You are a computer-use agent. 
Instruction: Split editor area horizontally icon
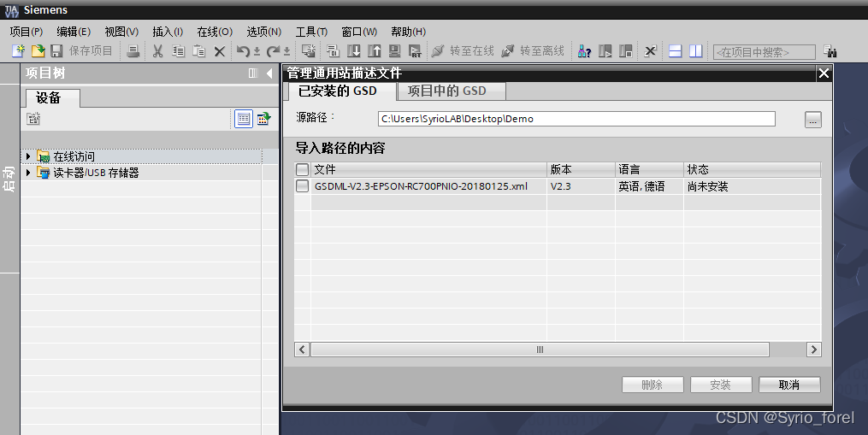675,51
